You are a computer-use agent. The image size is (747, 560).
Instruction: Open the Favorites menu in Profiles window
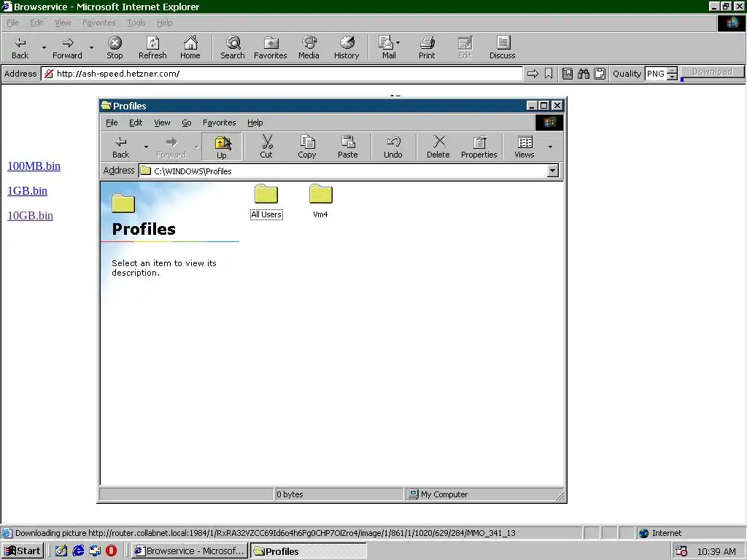pos(219,122)
